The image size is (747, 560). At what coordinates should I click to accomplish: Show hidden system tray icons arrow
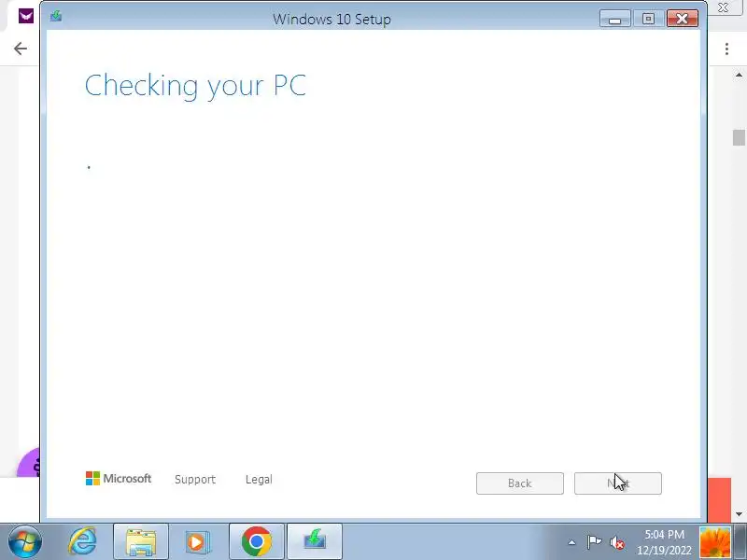coord(571,542)
